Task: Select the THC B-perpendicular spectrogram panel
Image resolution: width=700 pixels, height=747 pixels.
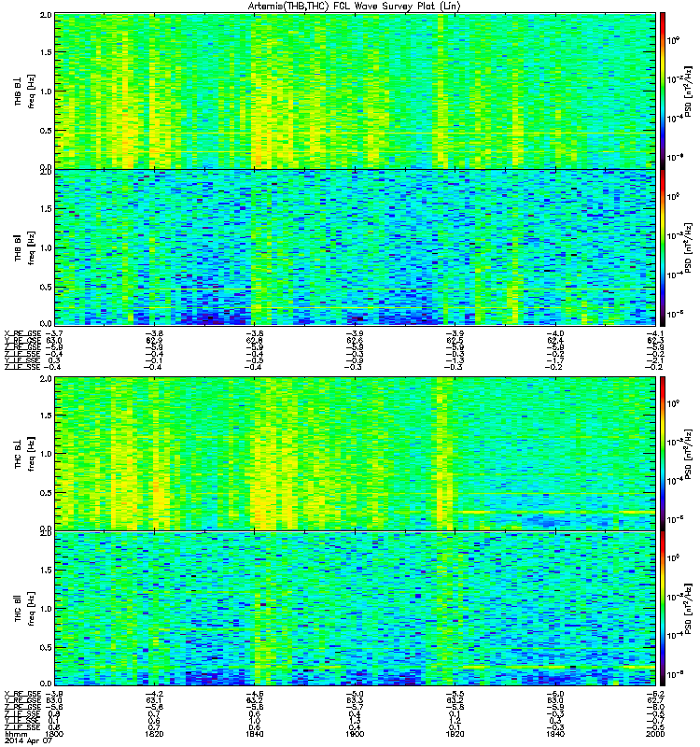Action: pyautogui.click(x=356, y=454)
